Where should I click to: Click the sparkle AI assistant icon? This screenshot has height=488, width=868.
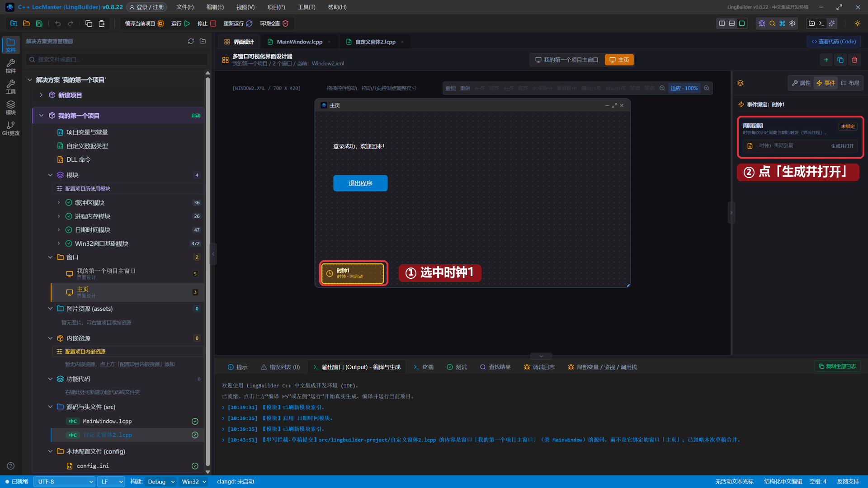point(831,23)
